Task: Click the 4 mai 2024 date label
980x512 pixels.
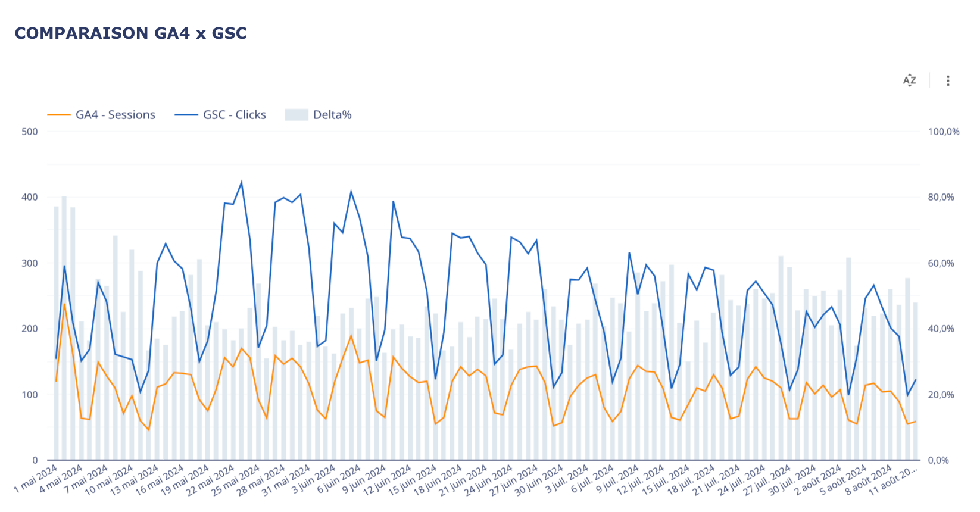Action: coord(61,479)
